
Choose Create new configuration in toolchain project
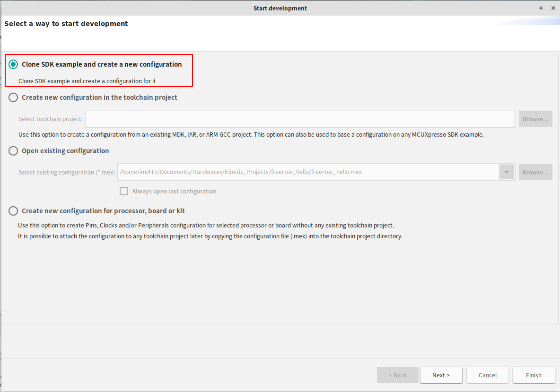[x=13, y=97]
